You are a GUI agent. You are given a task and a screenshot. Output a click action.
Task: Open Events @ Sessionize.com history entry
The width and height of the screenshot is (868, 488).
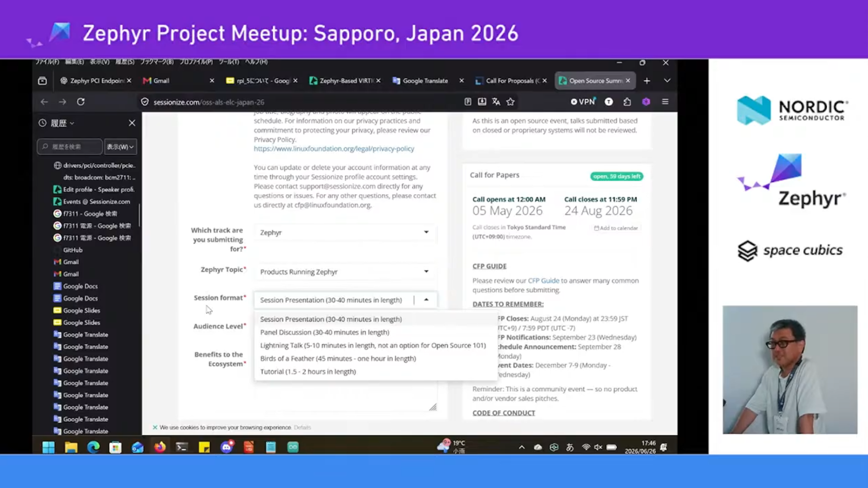pos(92,202)
